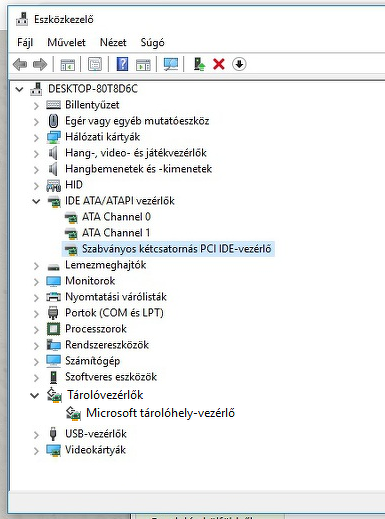Image resolution: width=385 pixels, height=519 pixels.
Task: Click the Eszközkezelő title bar icon
Action: [22, 19]
